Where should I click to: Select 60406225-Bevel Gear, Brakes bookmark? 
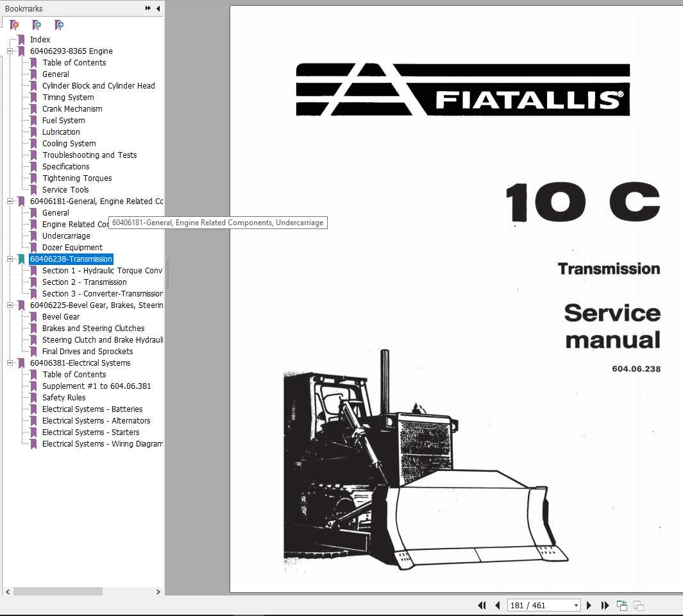pos(96,305)
